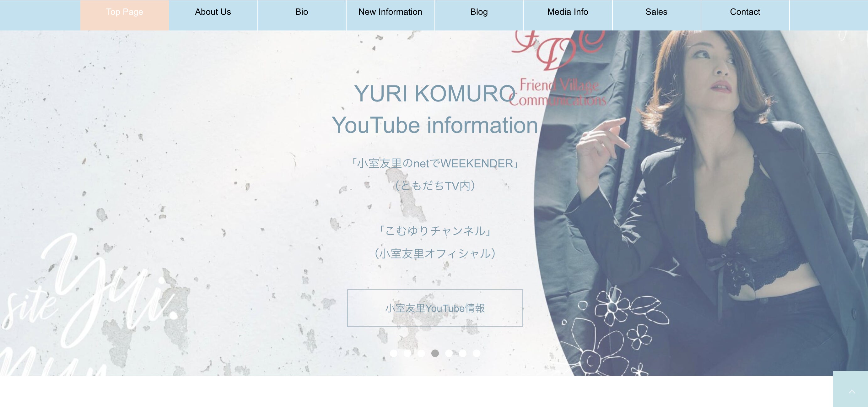
Task: Click the YouTube information heading text
Action: (435, 125)
